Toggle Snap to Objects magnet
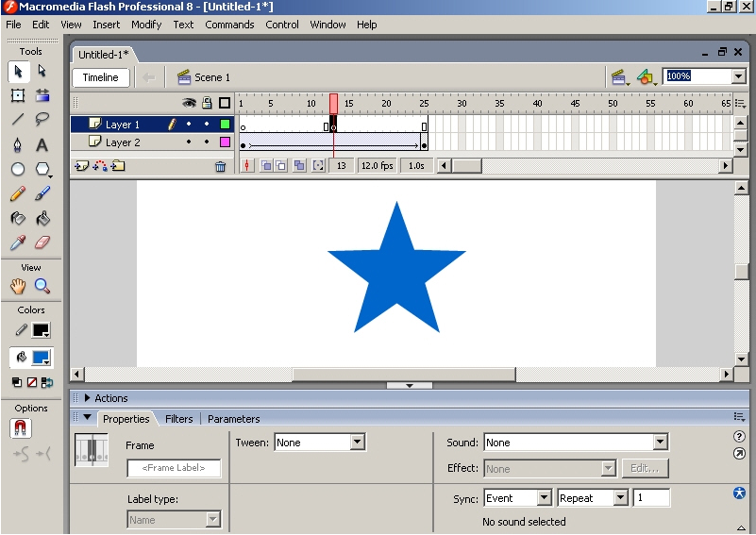Viewport: 756px width, 535px height. pyautogui.click(x=20, y=428)
